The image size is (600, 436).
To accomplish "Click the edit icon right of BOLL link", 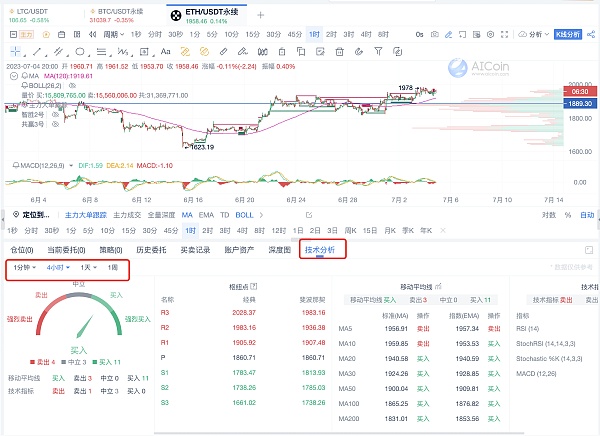I will tap(309, 215).
